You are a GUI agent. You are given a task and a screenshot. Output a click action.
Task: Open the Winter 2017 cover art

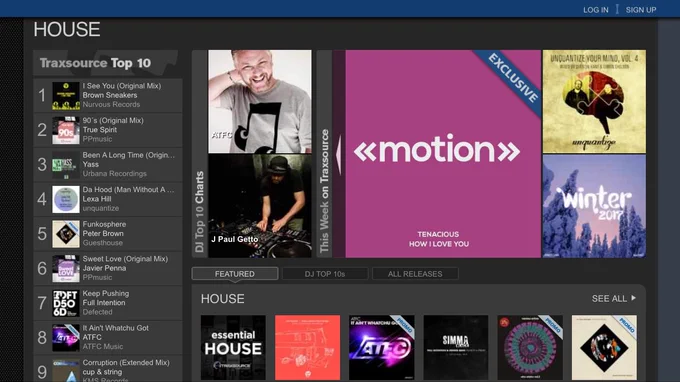[594, 206]
